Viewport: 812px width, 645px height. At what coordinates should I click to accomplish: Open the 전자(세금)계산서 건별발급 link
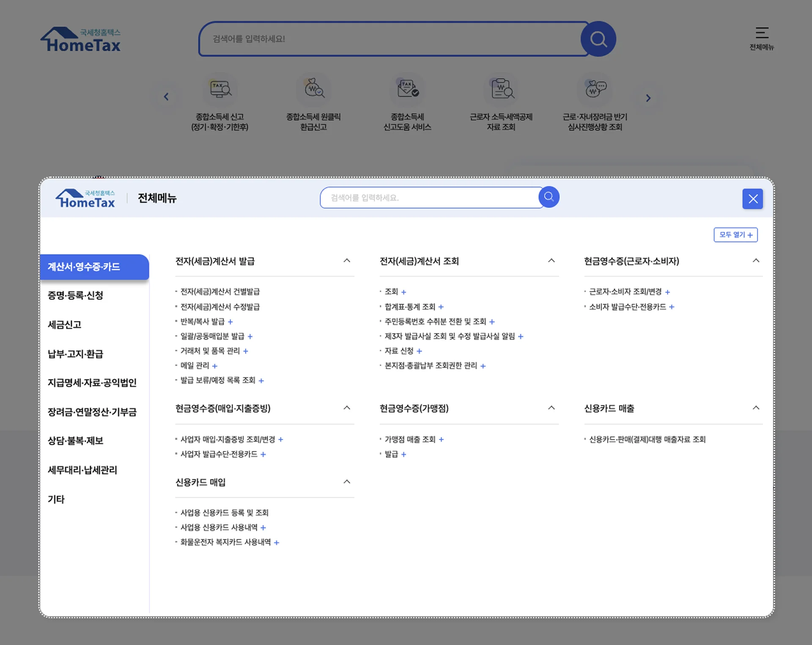220,292
